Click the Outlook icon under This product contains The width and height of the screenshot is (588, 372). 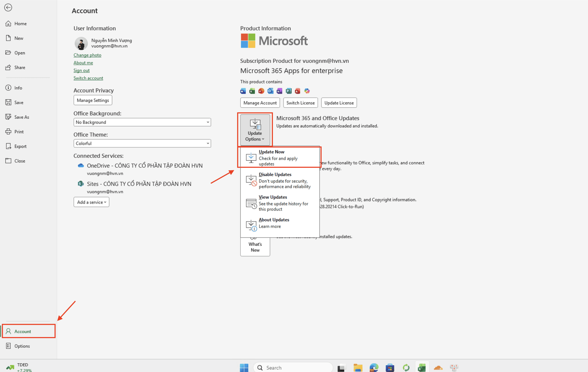pos(270,91)
